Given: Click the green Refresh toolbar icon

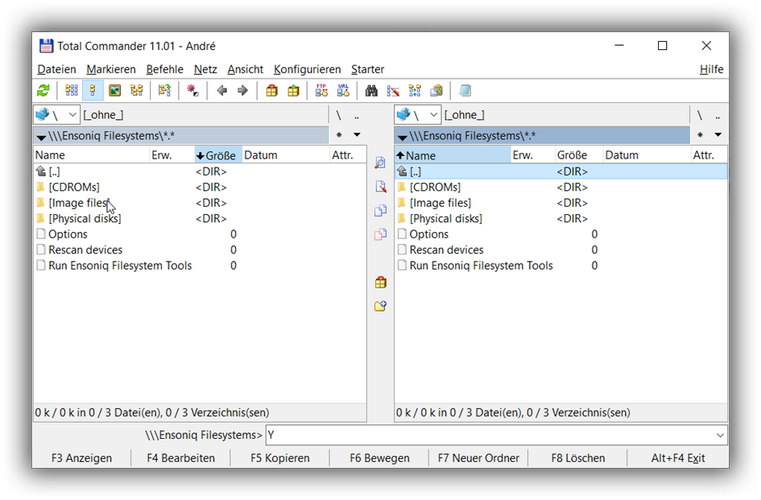Looking at the screenshot, I should (43, 91).
